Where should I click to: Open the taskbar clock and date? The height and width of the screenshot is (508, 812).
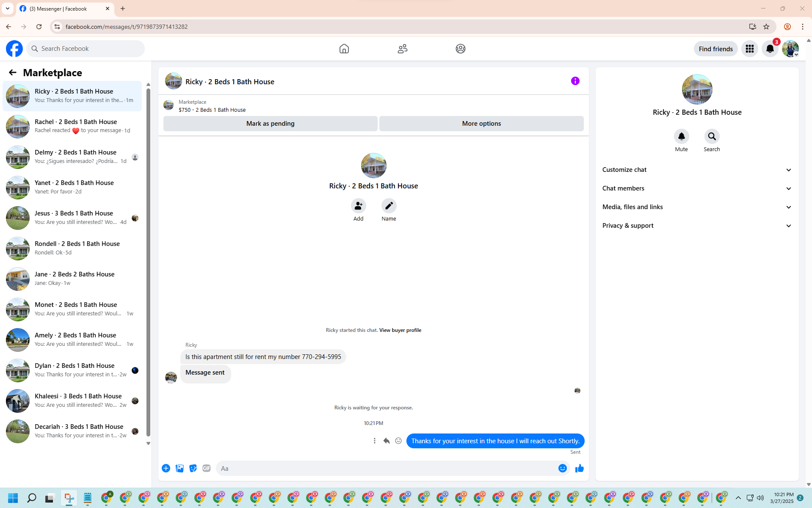point(782,498)
